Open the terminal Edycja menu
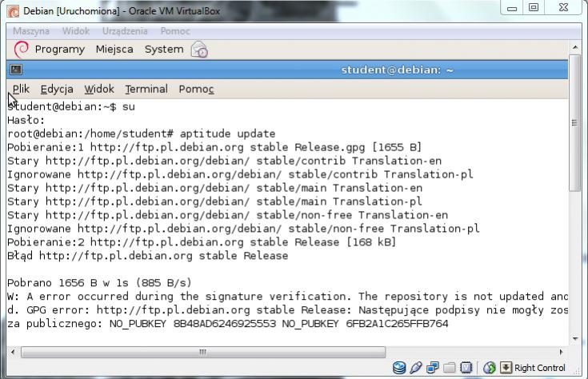 (x=57, y=89)
